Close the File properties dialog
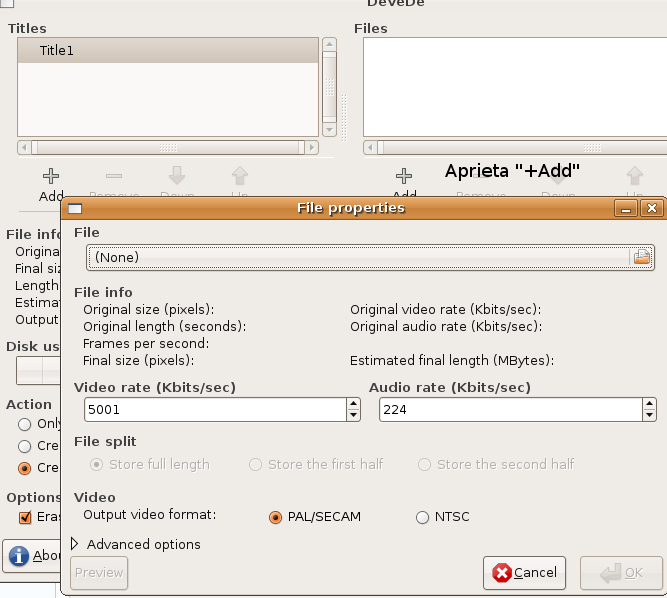Image resolution: width=667 pixels, height=598 pixels. click(652, 208)
